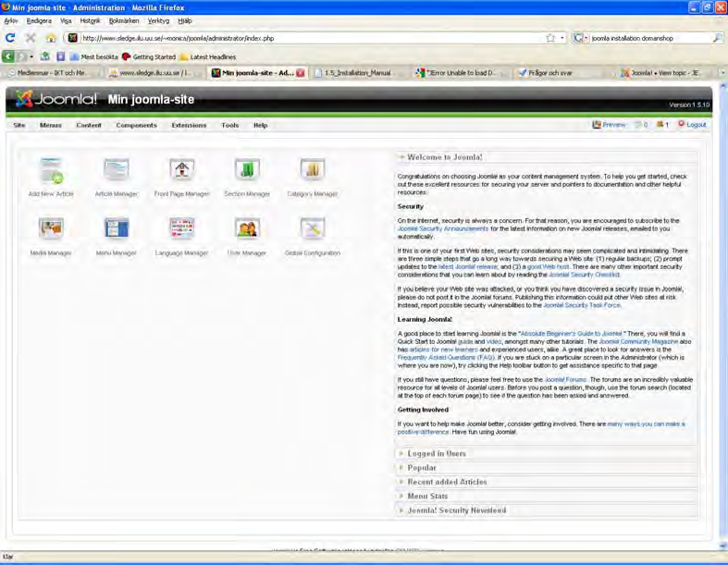Open Latest Headlines feed bookmark

point(207,56)
